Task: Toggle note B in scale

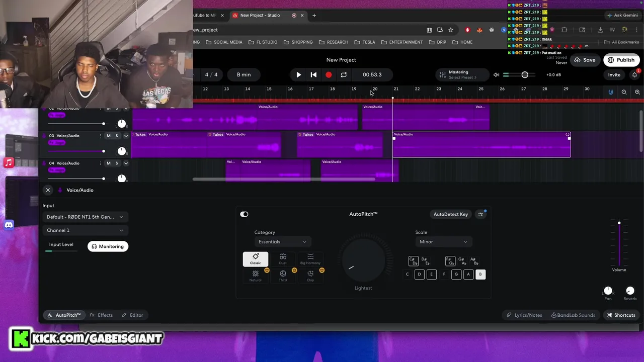Action: click(x=480, y=274)
